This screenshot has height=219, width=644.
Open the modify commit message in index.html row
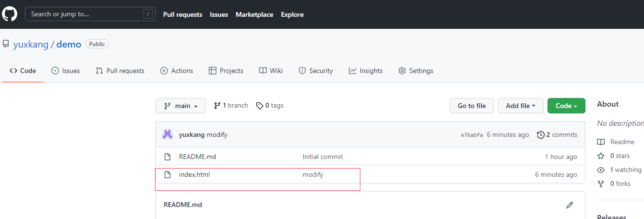[313, 174]
